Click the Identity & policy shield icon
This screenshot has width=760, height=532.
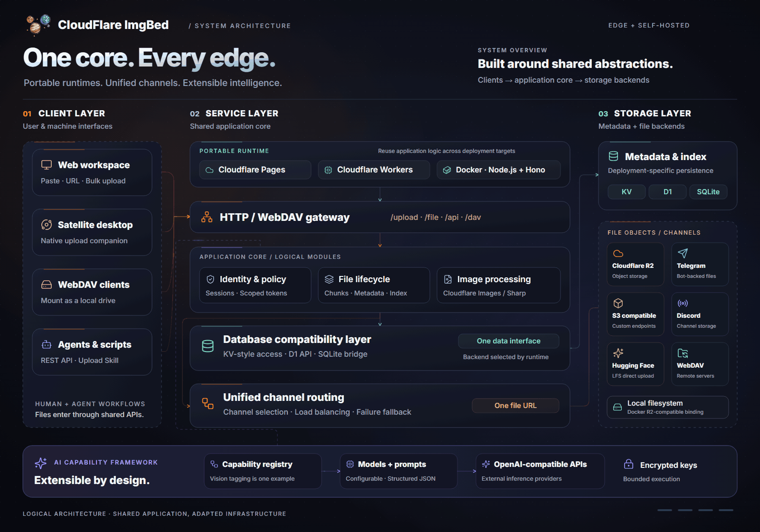click(210, 279)
